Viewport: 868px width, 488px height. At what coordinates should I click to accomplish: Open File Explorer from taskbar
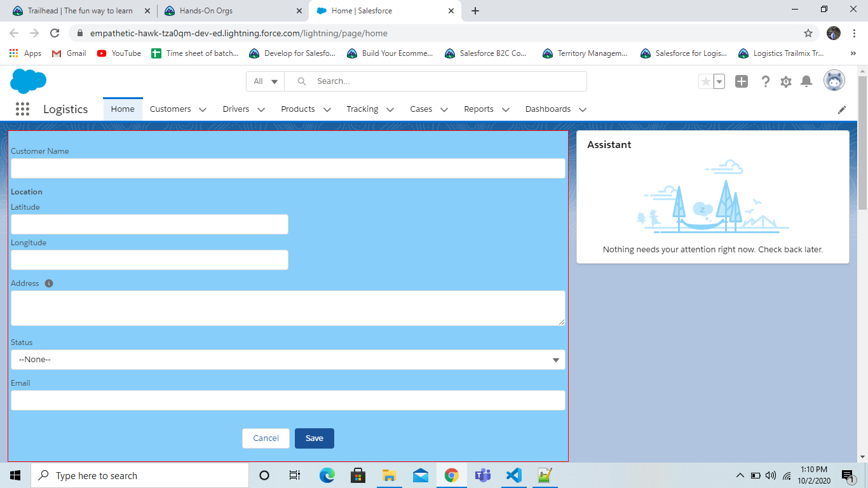[390, 475]
